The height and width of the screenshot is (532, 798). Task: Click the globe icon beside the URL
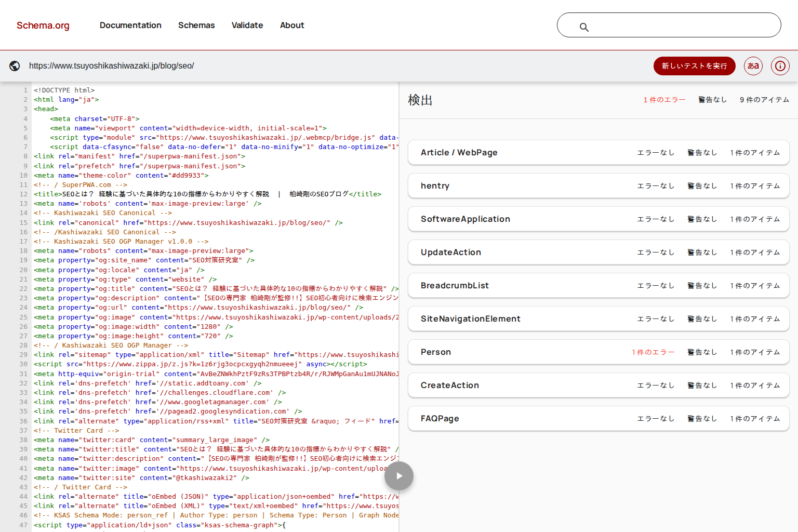point(15,66)
